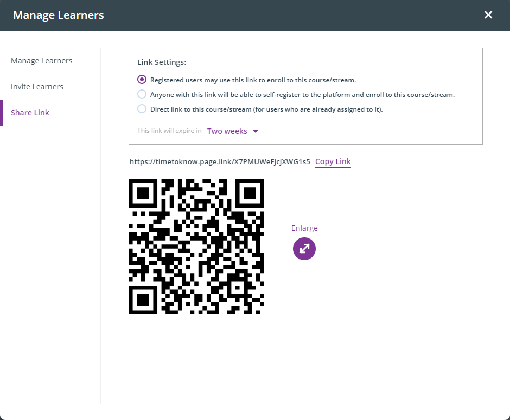The image size is (510, 420).
Task: Switch to the Invite Learners tab
Action: (37, 87)
